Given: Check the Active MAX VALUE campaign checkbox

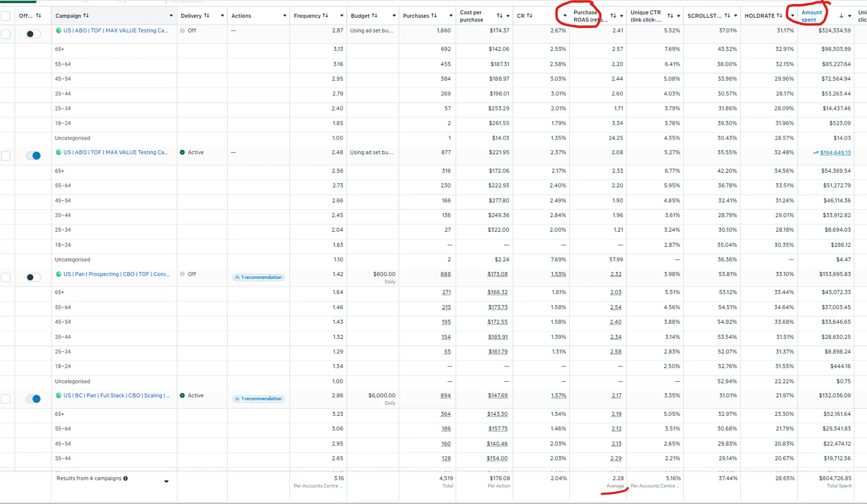Looking at the screenshot, I should (x=6, y=156).
